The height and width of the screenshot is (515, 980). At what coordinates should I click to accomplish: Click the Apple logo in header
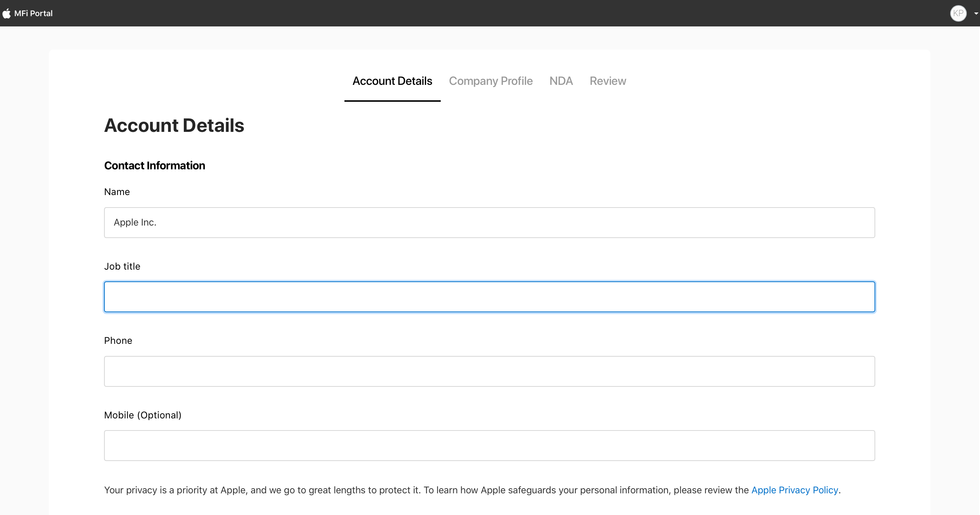pyautogui.click(x=7, y=13)
